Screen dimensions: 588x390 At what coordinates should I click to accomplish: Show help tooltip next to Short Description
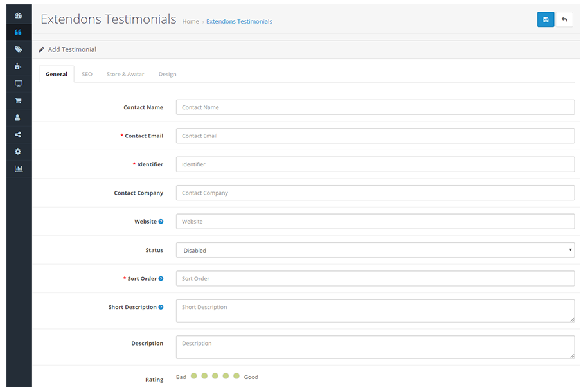pos(161,307)
